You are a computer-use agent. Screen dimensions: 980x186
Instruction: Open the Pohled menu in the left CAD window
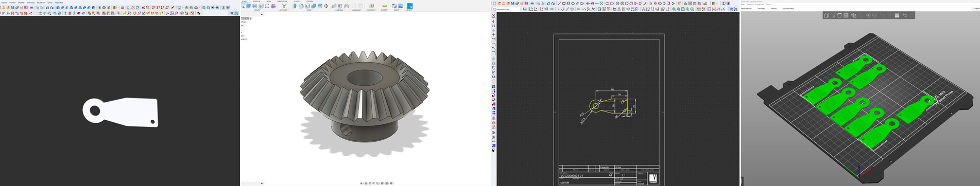pyautogui.click(x=12, y=3)
